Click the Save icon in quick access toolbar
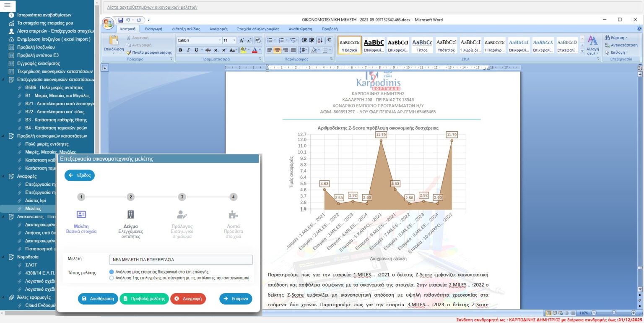 pyautogui.click(x=121, y=20)
